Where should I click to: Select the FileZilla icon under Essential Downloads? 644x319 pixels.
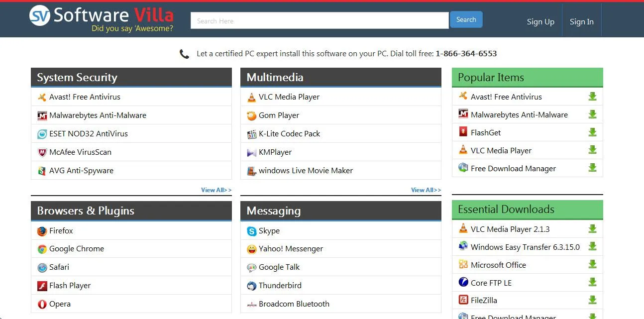pos(463,300)
